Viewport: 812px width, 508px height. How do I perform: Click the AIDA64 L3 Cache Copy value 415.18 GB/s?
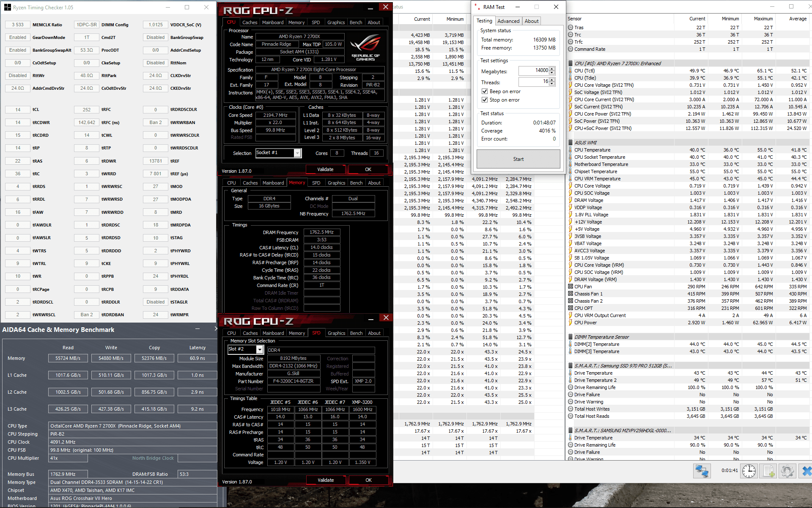click(x=154, y=409)
